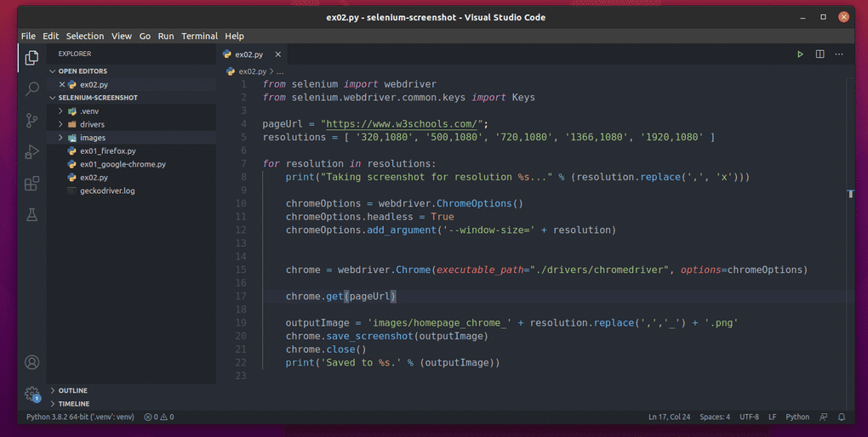
Task: Open the Search view in activity bar
Action: [x=31, y=88]
